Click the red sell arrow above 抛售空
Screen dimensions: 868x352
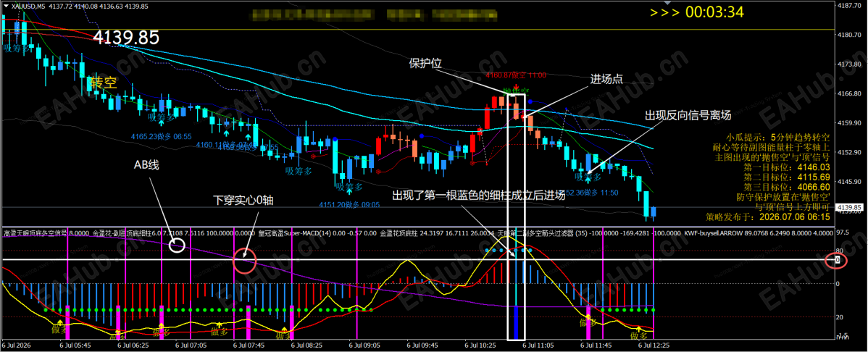(x=516, y=87)
